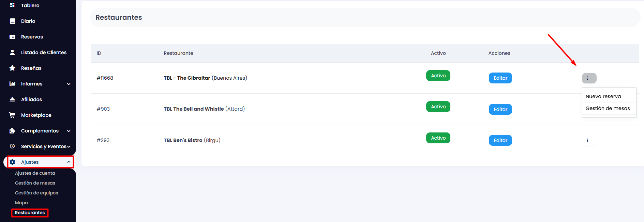Click Editar for TBL - The Gibraltar
This screenshot has width=644, height=222.
[500, 78]
